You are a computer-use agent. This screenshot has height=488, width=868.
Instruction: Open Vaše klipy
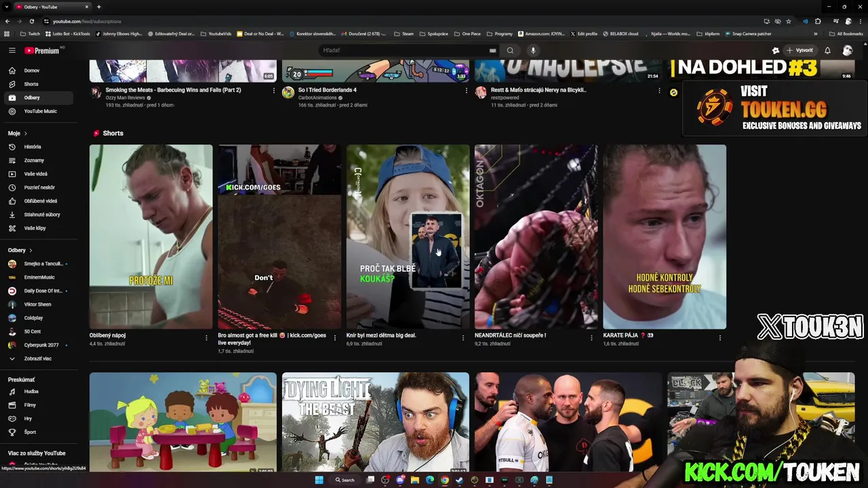pyautogui.click(x=39, y=228)
